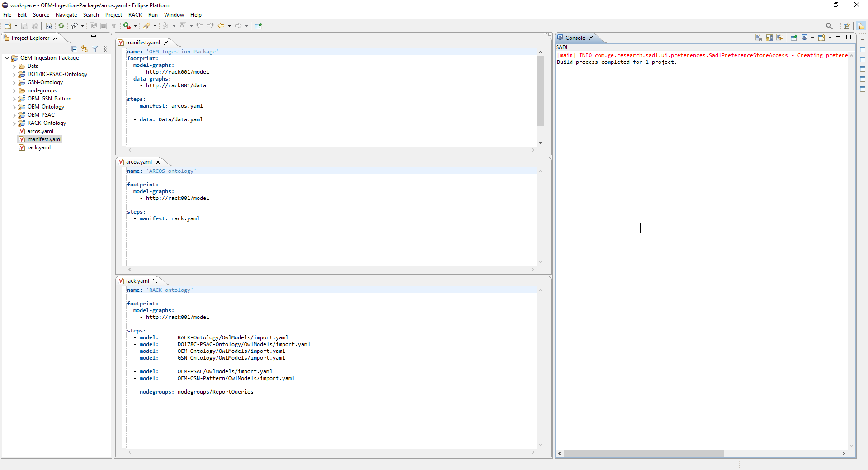The image size is (868, 470).
Task: Toggle Show Whitespace Characters paragraph icon
Action: coord(114,26)
